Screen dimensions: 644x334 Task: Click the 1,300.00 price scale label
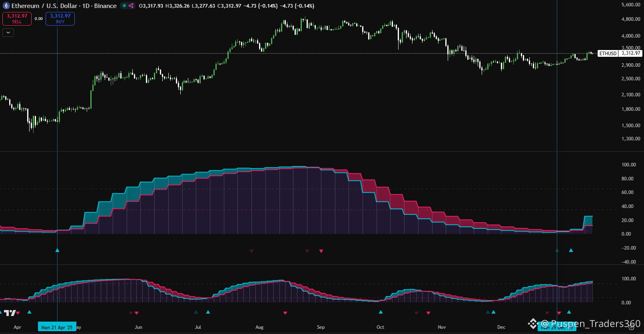point(631,139)
